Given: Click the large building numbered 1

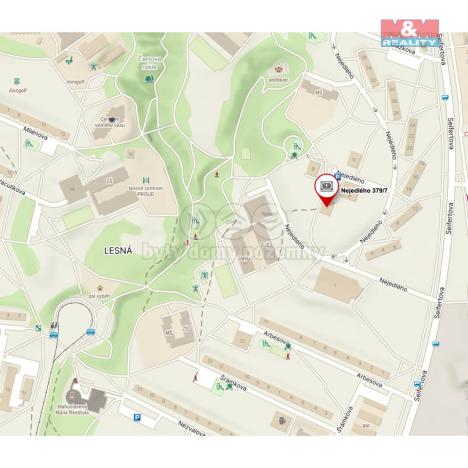Looking at the screenshot, I should pyautogui.click(x=337, y=285).
